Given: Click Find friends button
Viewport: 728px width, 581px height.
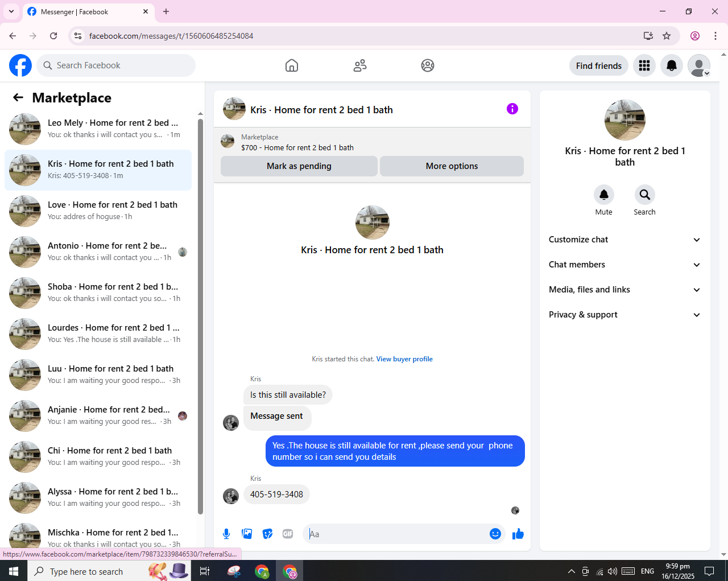Looking at the screenshot, I should (599, 65).
